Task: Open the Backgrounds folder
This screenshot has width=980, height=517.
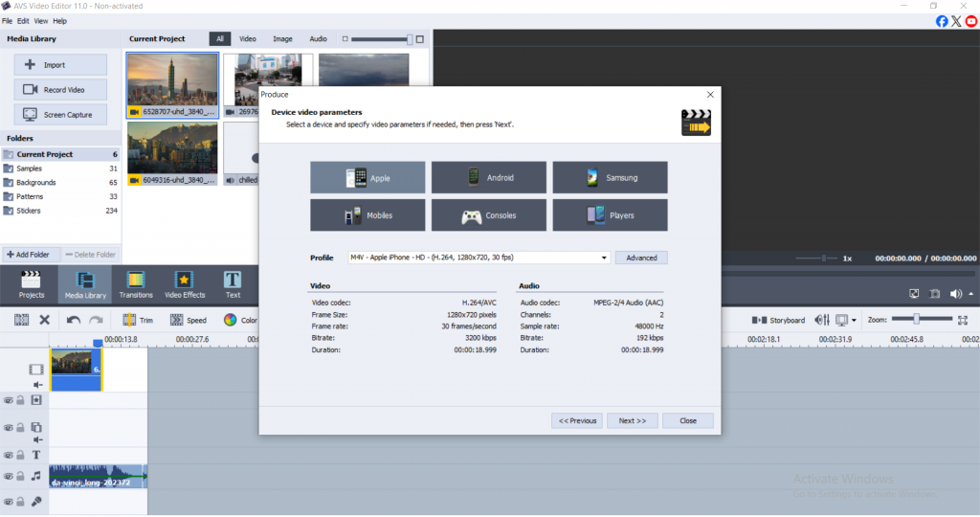Action: [x=60, y=183]
